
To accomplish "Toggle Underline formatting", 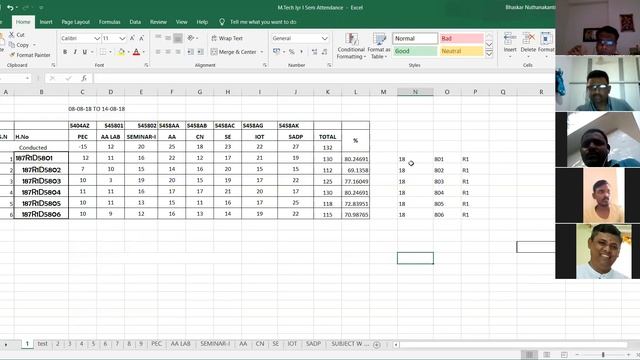I will coord(84,52).
